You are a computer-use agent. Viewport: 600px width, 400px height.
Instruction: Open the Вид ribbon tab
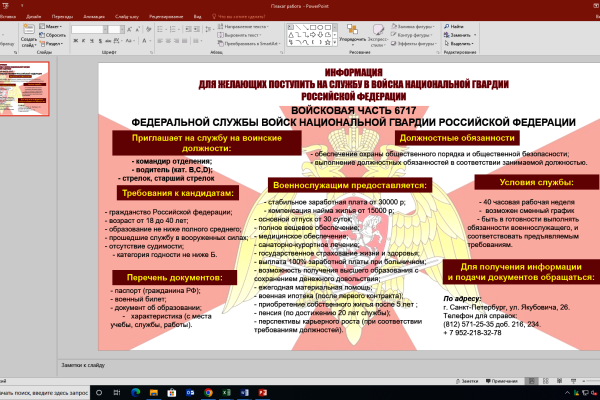coord(197,16)
